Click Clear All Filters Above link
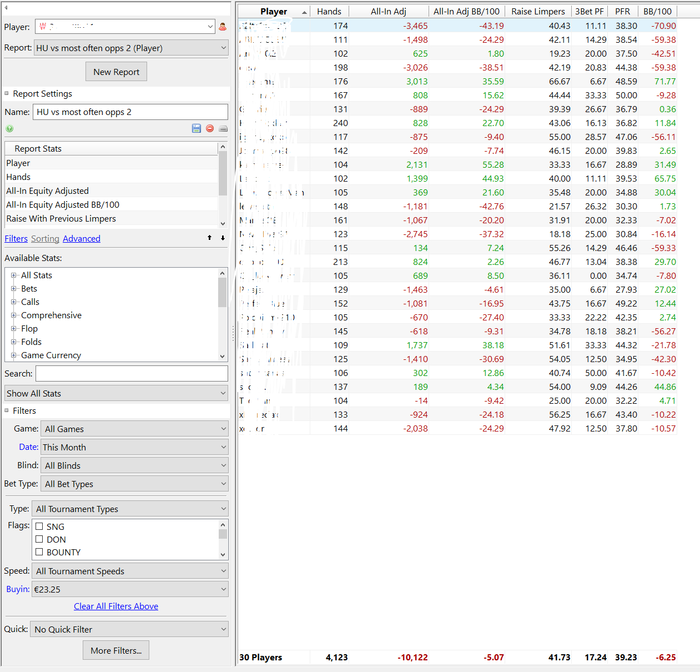The image size is (700, 672). [116, 606]
